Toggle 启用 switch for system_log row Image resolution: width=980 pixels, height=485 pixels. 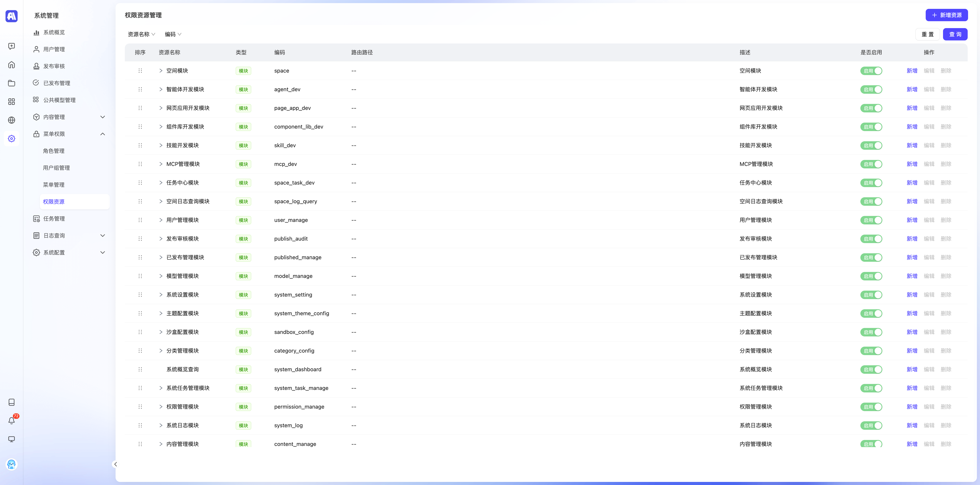[871, 426]
